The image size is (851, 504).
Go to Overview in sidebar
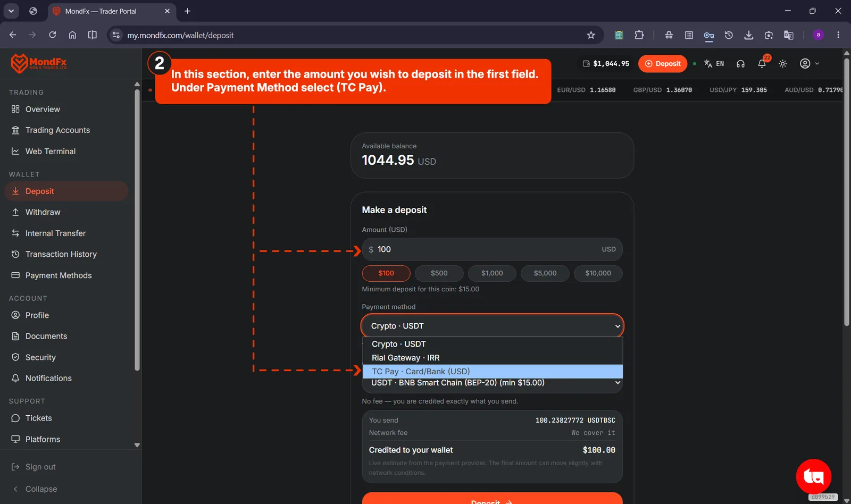[66, 109]
